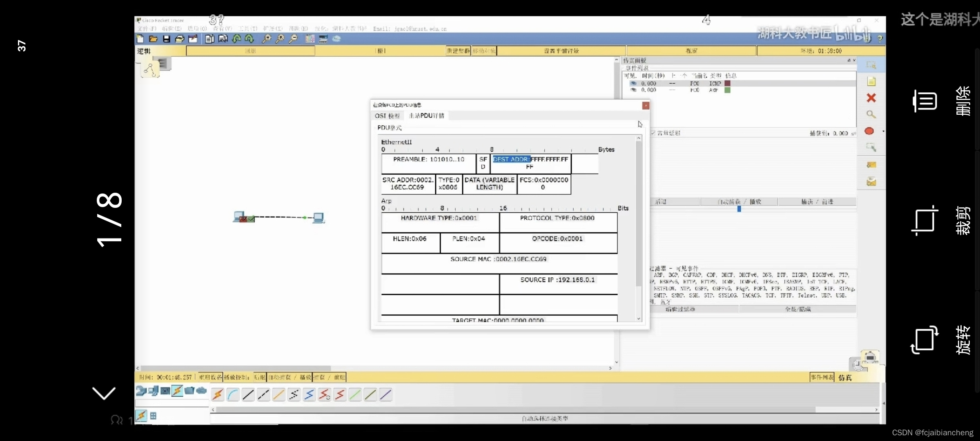Open the 工具(T) menu
The height and width of the screenshot is (441, 980).
tap(248, 29)
